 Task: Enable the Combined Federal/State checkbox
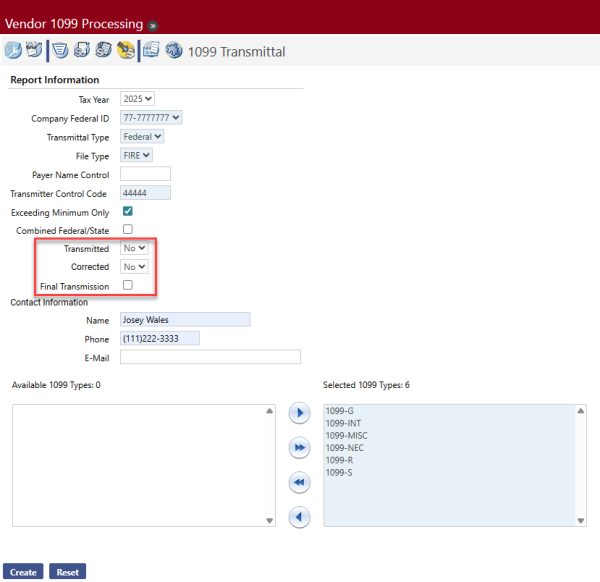[127, 230]
